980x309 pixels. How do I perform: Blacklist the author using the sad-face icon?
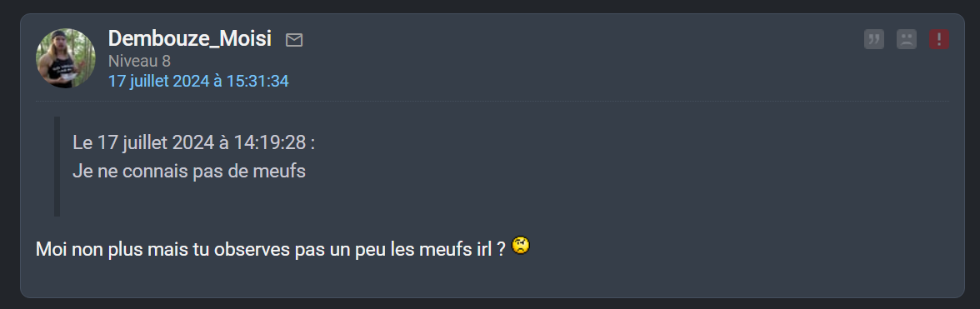click(907, 39)
